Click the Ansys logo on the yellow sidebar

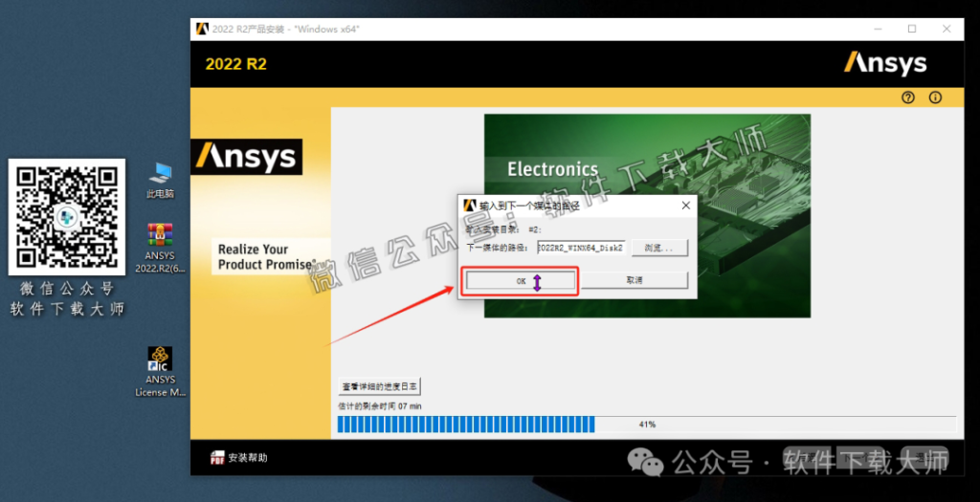coord(246,157)
